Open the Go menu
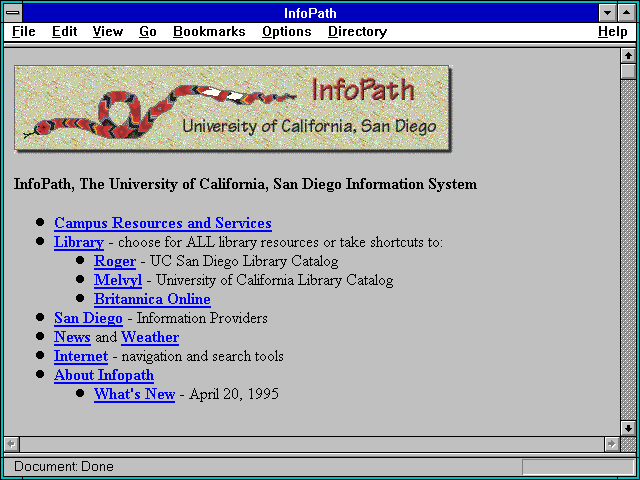 (x=148, y=32)
